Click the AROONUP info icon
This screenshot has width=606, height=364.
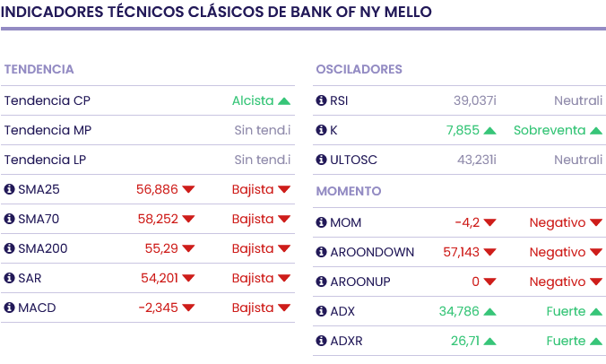pos(322,282)
